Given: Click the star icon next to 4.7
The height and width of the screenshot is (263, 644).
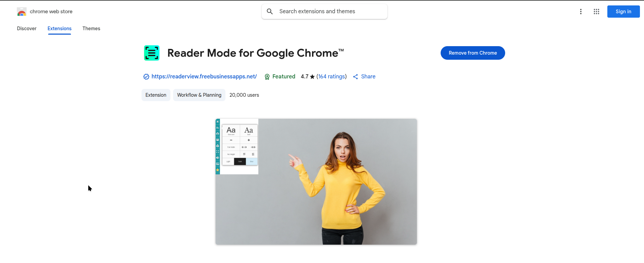Looking at the screenshot, I should (x=312, y=77).
